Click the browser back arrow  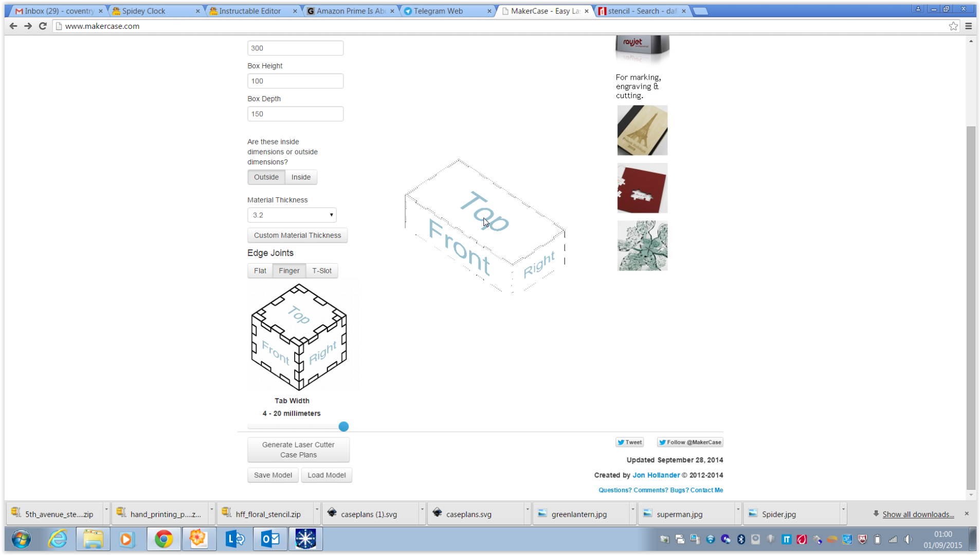[13, 26]
